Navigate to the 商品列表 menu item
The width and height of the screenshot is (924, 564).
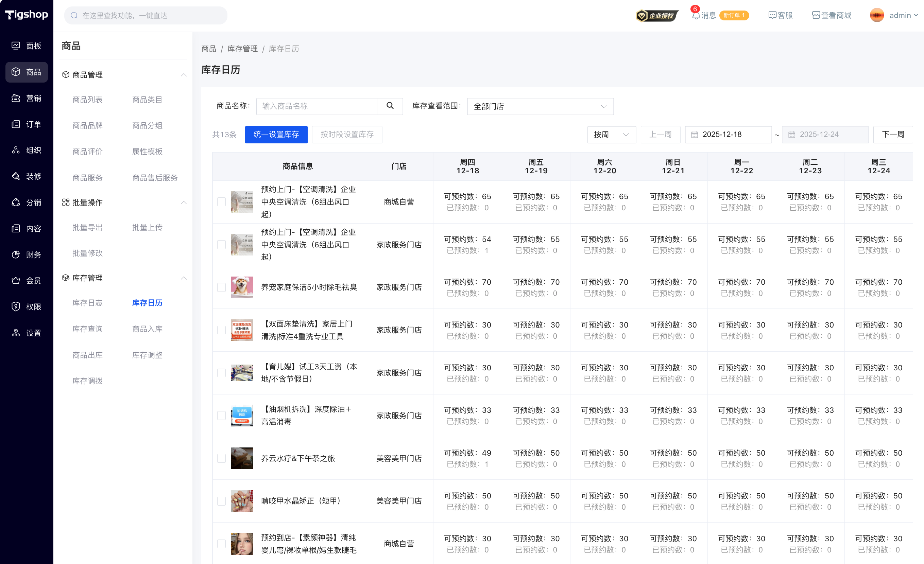click(87, 100)
